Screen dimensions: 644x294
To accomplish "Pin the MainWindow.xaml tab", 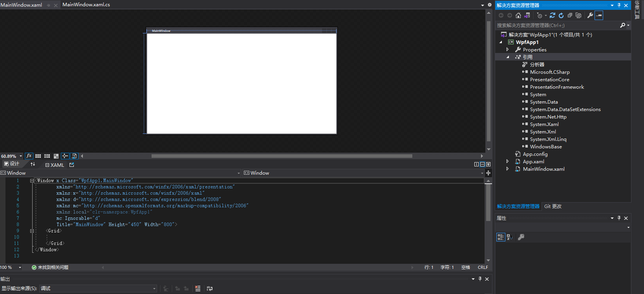I will click(49, 5).
